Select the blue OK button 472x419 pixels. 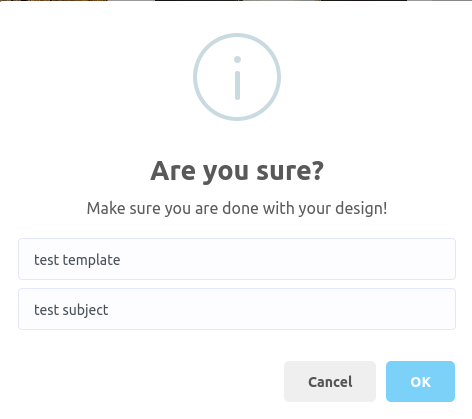420,381
